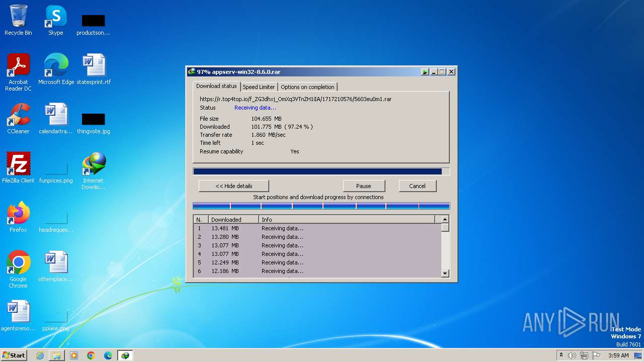This screenshot has width=644, height=362.
Task: Click the N. column header
Action: (201, 220)
